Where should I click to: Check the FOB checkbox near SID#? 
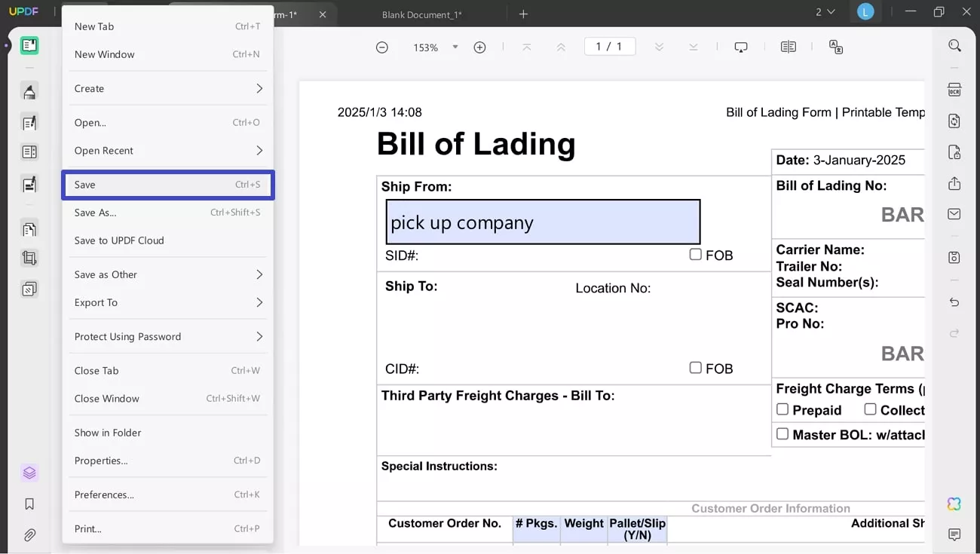(695, 255)
